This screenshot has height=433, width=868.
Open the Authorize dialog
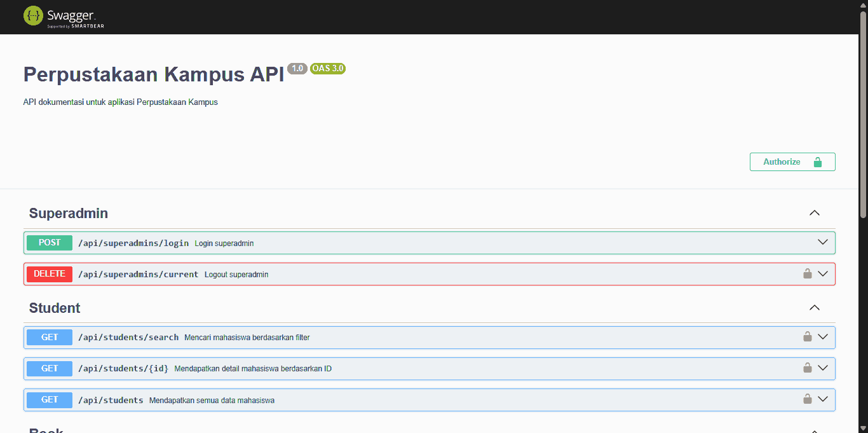tap(792, 162)
